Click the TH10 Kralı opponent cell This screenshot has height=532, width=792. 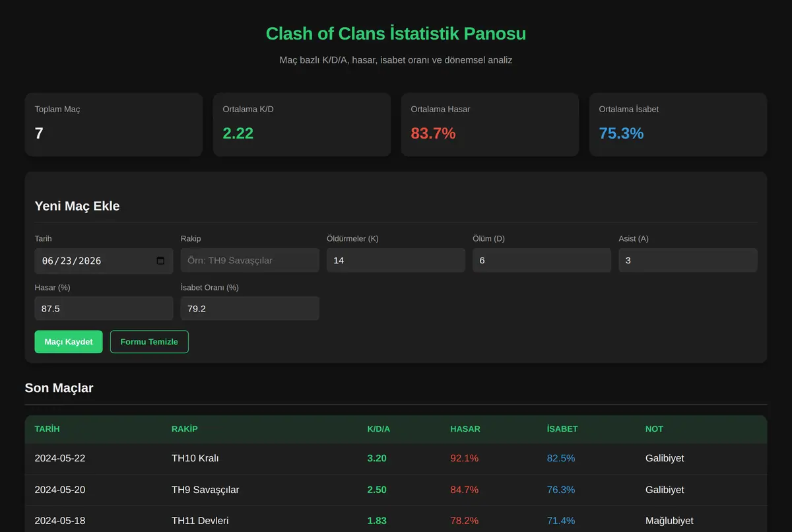point(195,458)
